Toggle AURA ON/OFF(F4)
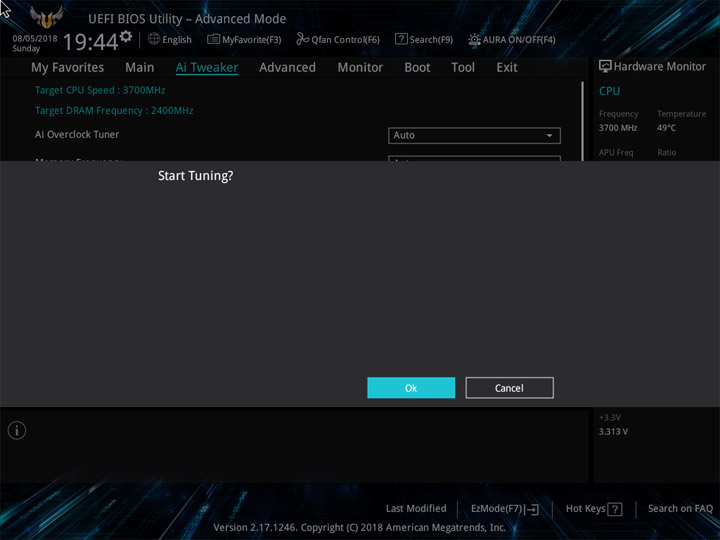The image size is (720, 540). click(512, 39)
